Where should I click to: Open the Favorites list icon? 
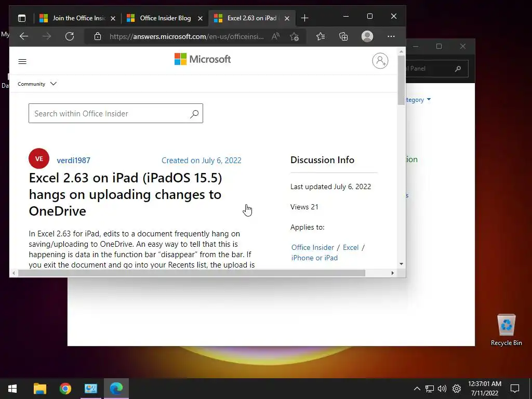[321, 36]
